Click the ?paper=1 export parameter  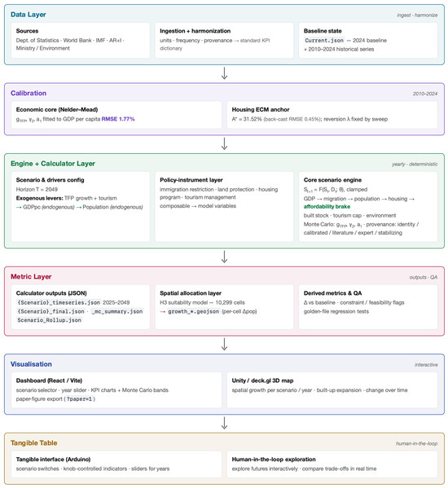pos(79,399)
